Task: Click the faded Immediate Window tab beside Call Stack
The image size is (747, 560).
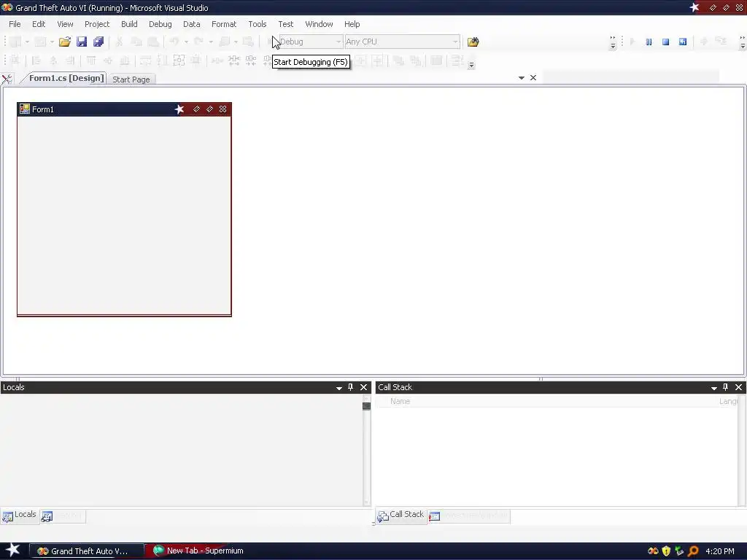Action: click(x=469, y=516)
